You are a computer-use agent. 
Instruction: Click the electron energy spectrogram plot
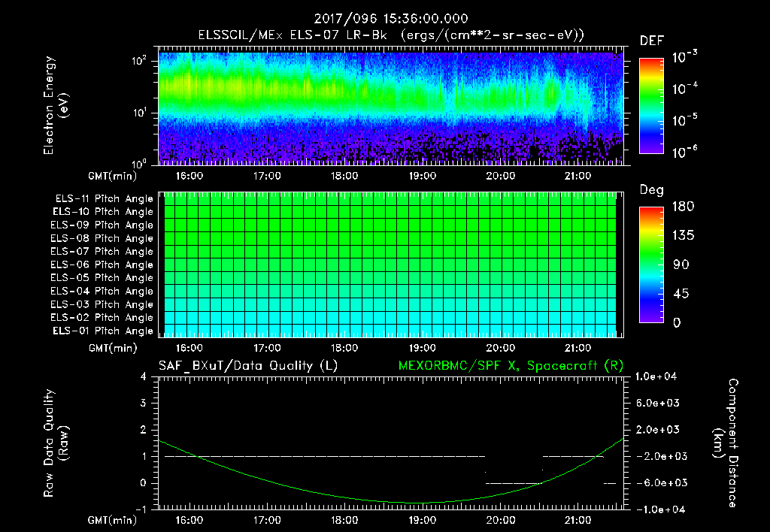[x=391, y=106]
